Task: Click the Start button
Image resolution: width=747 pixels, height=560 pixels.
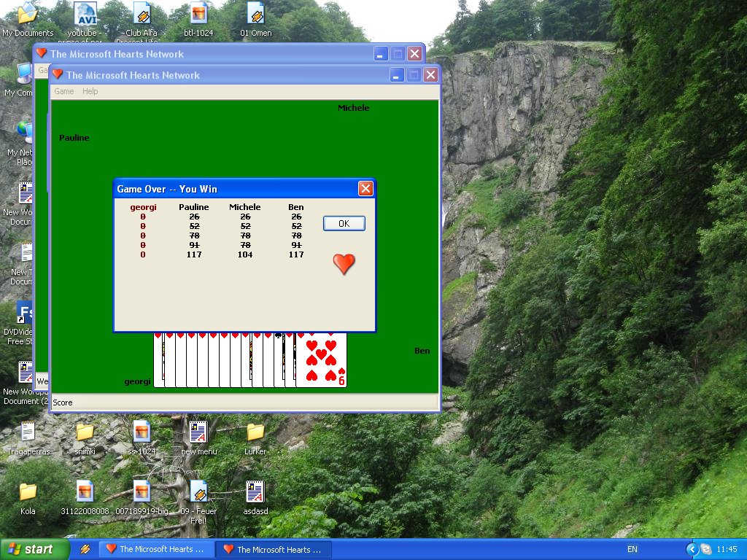Action: click(x=35, y=549)
